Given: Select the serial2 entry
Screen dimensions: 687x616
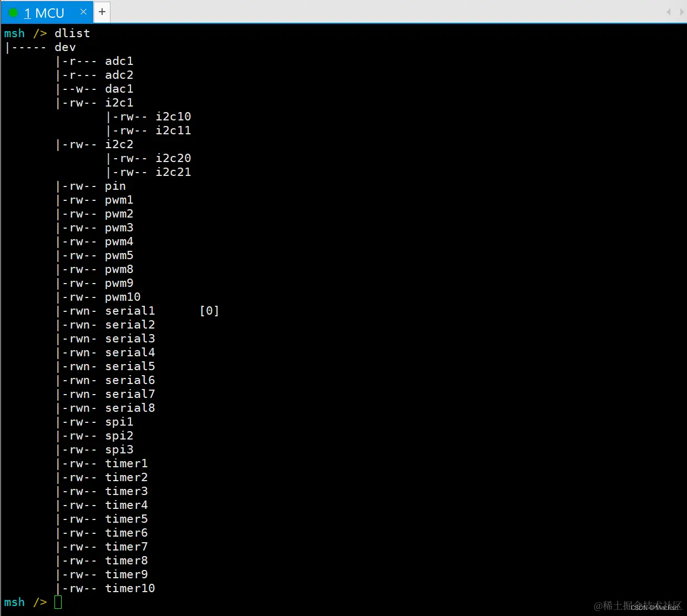Looking at the screenshot, I should (130, 325).
